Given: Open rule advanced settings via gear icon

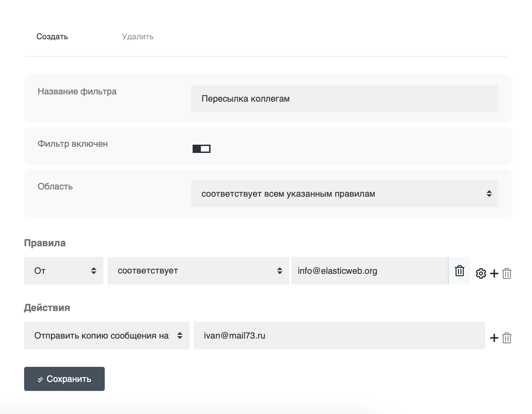Looking at the screenshot, I should [481, 273].
